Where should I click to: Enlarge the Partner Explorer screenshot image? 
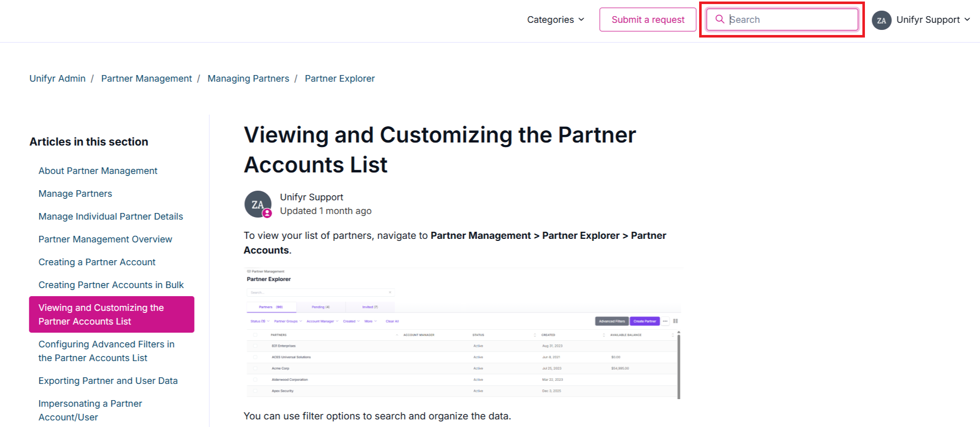(464, 333)
